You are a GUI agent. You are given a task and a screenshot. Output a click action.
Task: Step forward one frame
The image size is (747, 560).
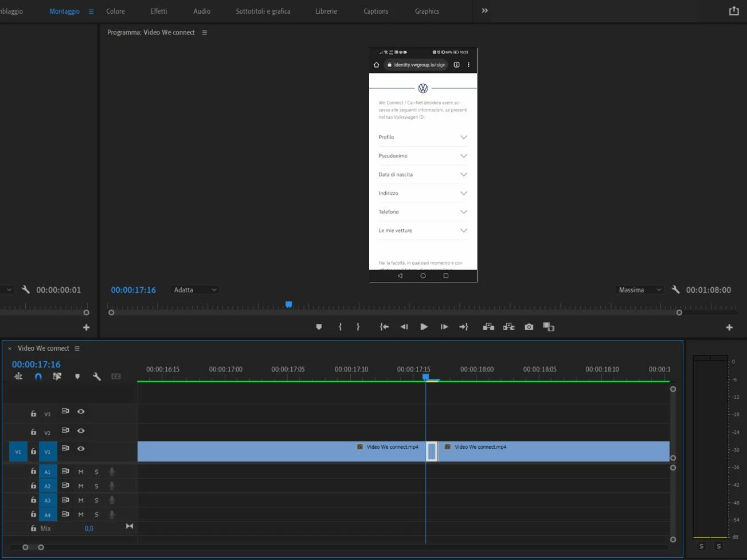(x=444, y=327)
